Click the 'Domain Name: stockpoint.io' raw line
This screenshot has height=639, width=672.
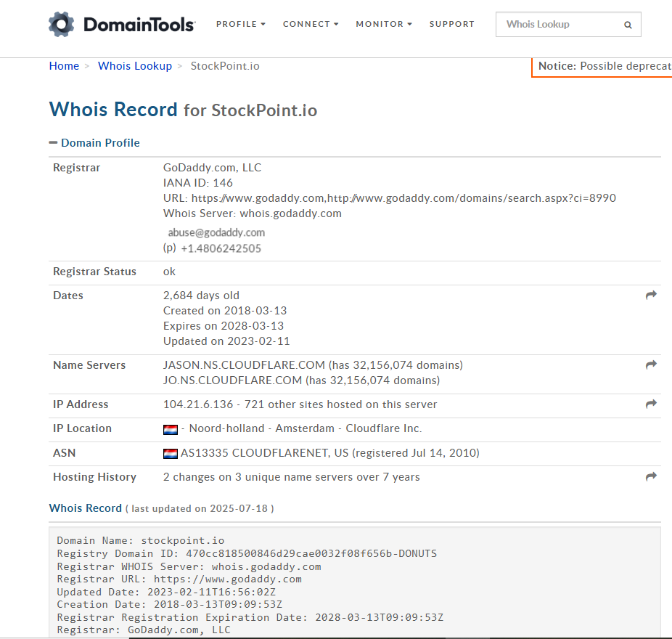coord(141,541)
